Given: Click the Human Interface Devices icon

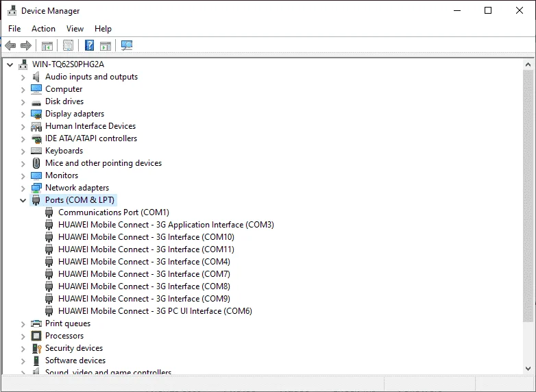Looking at the screenshot, I should point(36,127).
